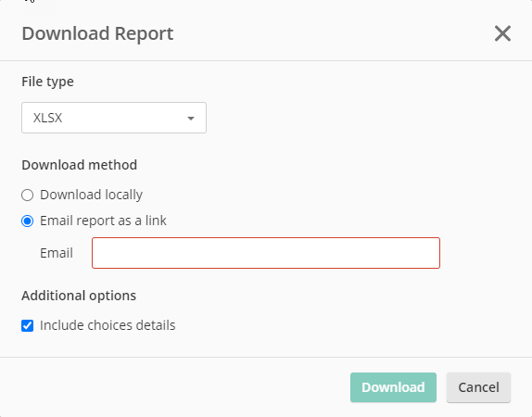Click empty footer area left of Download button
The image size is (532, 417).
coord(175,387)
